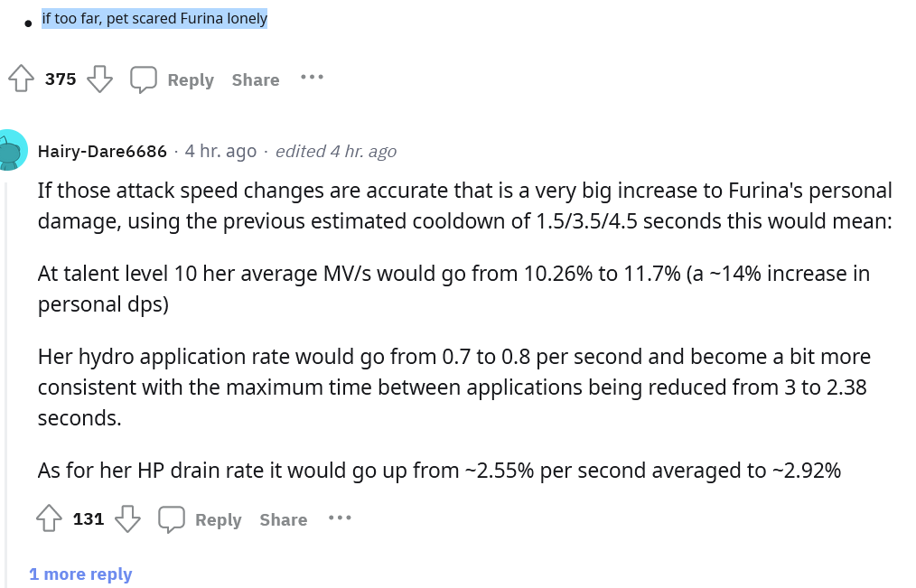This screenshot has height=588, width=916.
Task: Open Hairy-Dare6686's avatar profile
Action: (x=9, y=151)
